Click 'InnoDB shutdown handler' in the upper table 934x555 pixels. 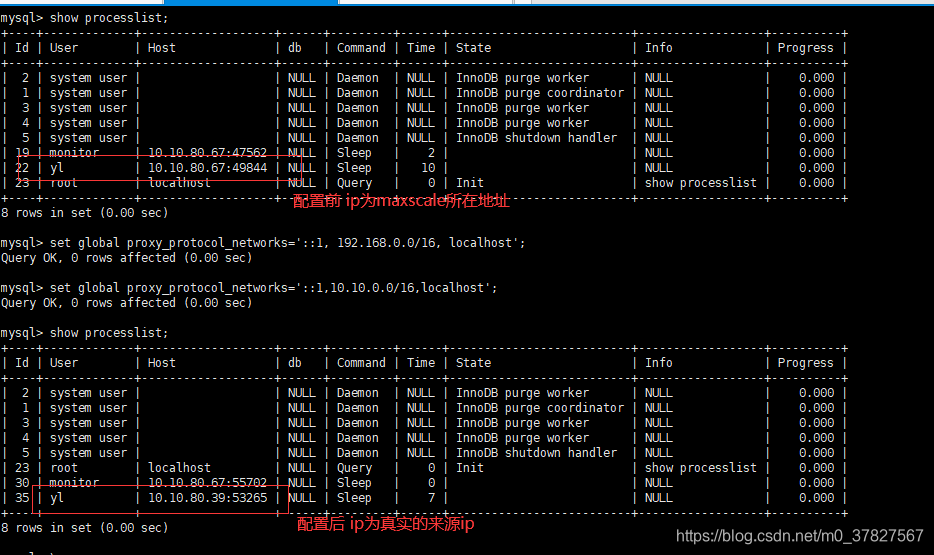536,138
